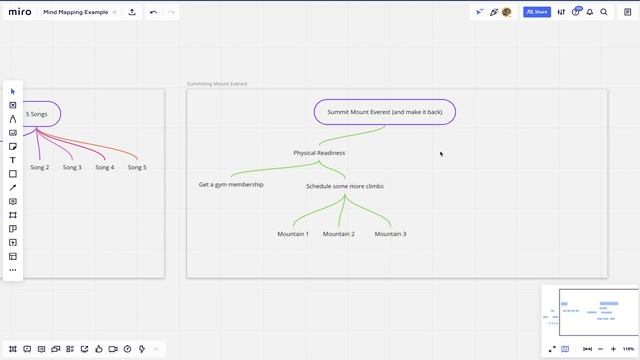Toggle collaborators' cursors icon
This screenshot has height=360, width=640.
(480, 12)
